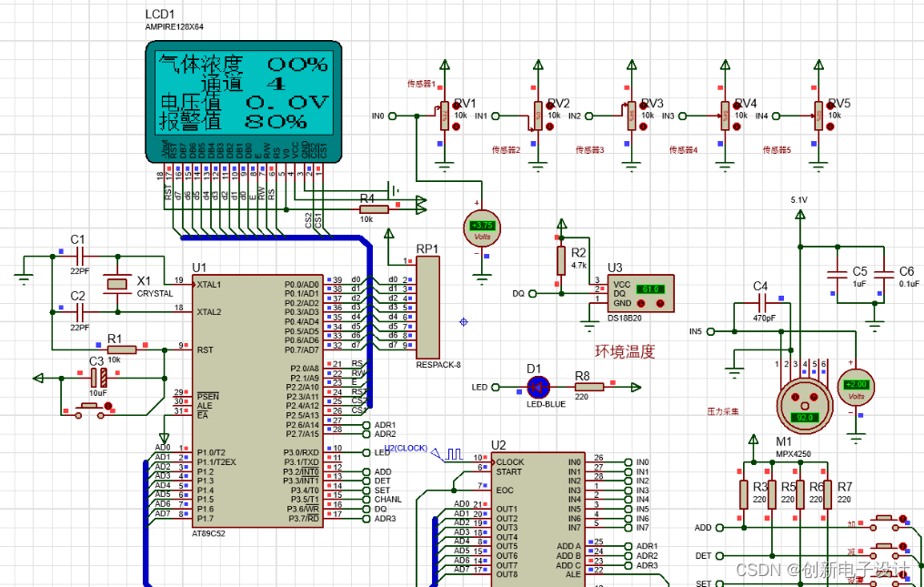The height and width of the screenshot is (587, 924).
Task: Select resistor R8 next to the LED
Action: [x=589, y=387]
